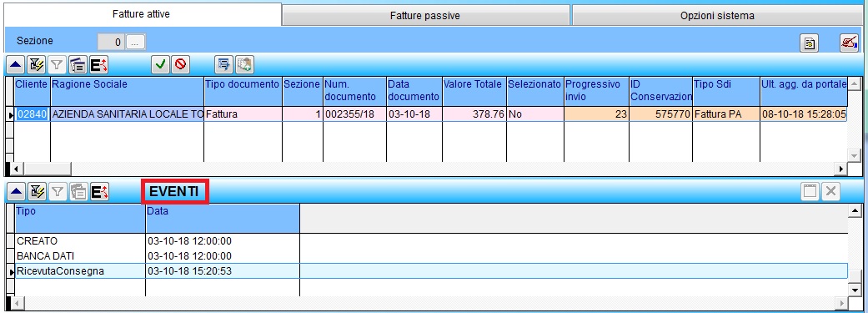Click the Sezione number field
The width and height of the screenshot is (868, 313).
(x=111, y=42)
